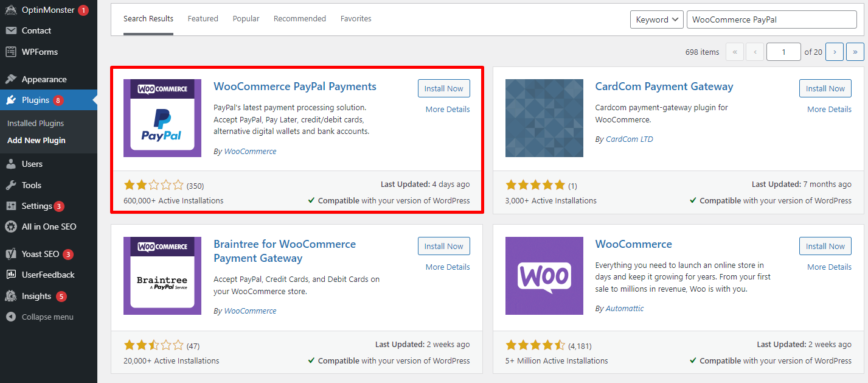Switch to the Featured tab
Screen dimensions: 868x383
tap(203, 19)
